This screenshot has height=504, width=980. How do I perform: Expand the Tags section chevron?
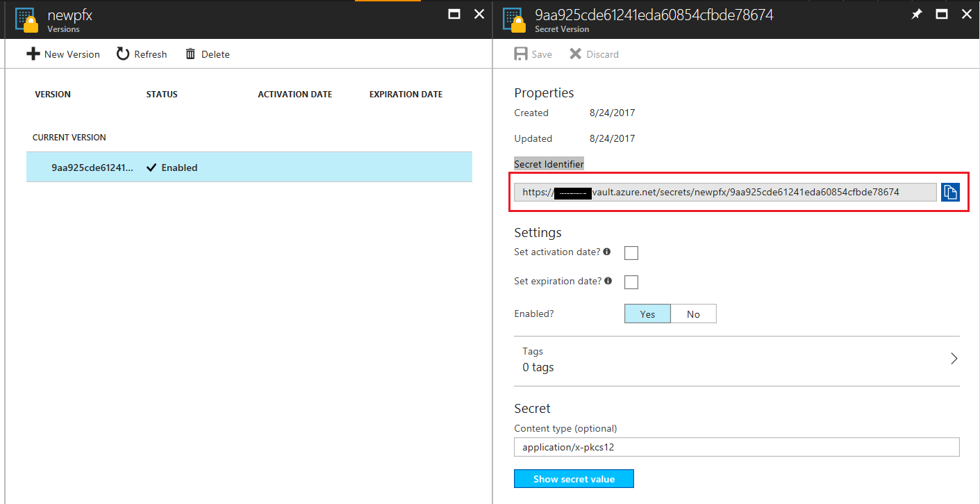[954, 359]
